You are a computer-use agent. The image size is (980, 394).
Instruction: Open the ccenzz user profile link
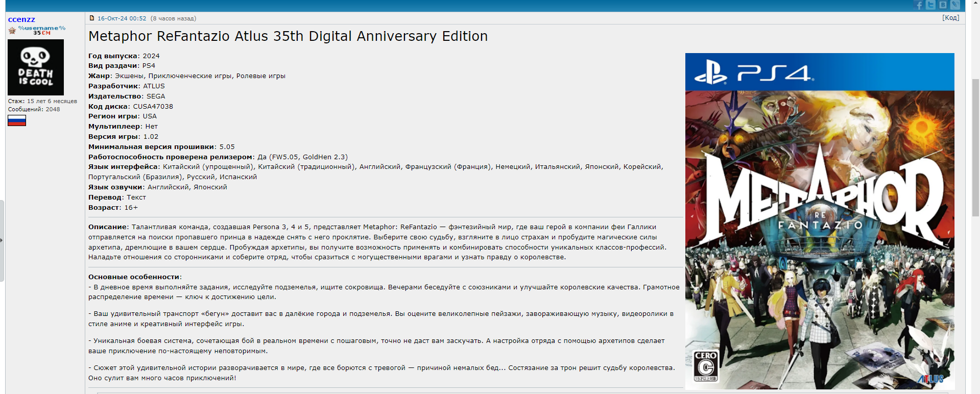(21, 19)
